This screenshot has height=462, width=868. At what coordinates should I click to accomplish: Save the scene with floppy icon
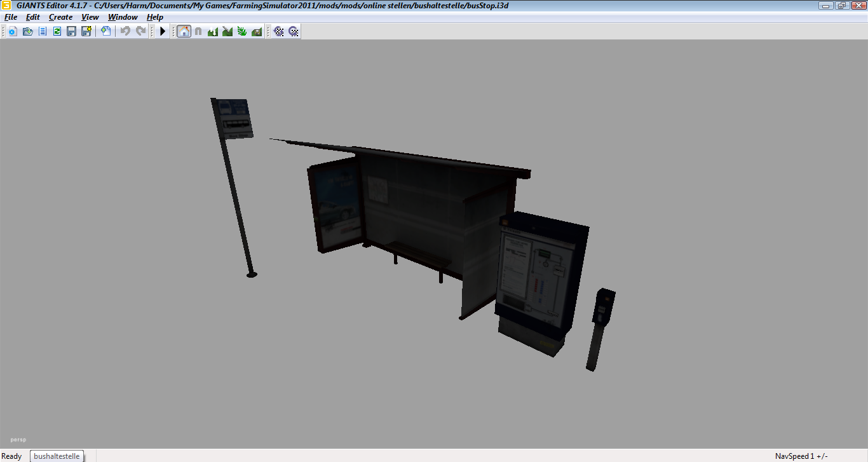(72, 31)
